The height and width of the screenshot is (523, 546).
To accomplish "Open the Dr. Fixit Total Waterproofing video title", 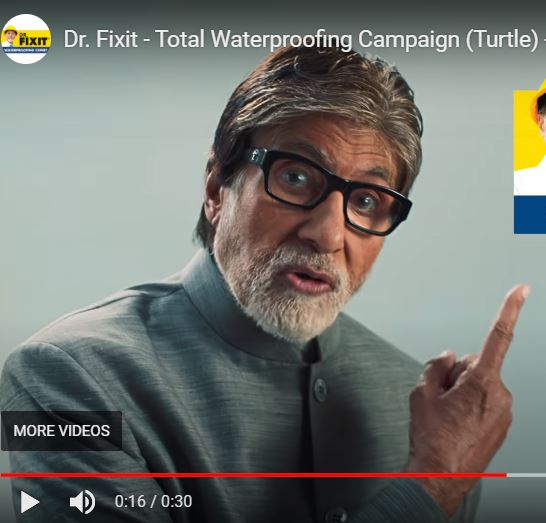I will coord(305,39).
